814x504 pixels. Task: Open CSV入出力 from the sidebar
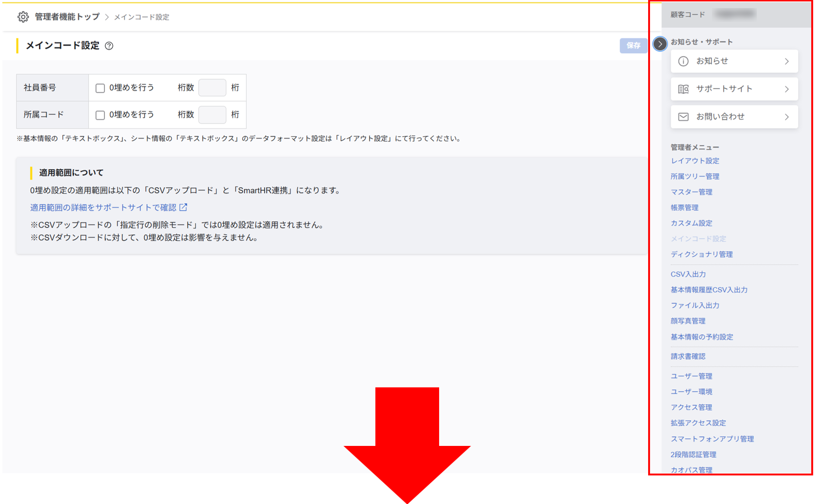click(688, 274)
